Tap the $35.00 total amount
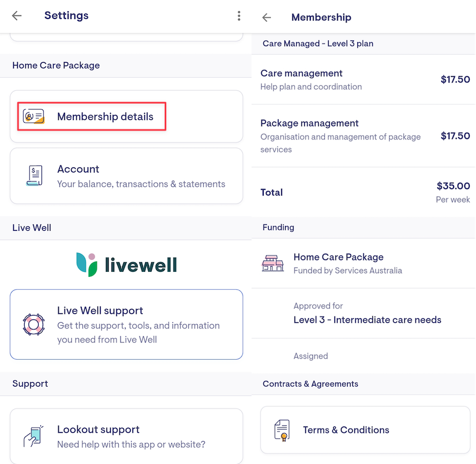 coord(453,186)
